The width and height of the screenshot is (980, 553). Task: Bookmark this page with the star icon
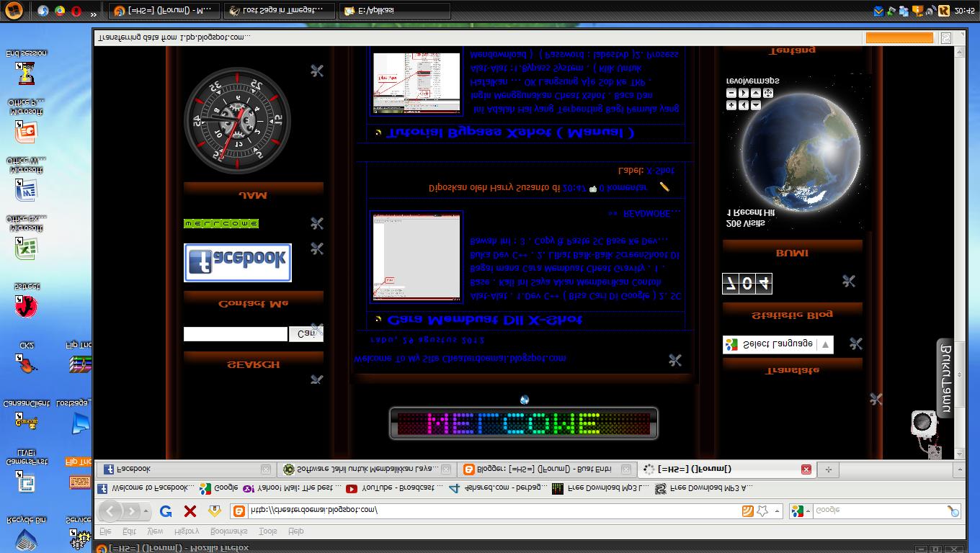pyautogui.click(x=762, y=511)
